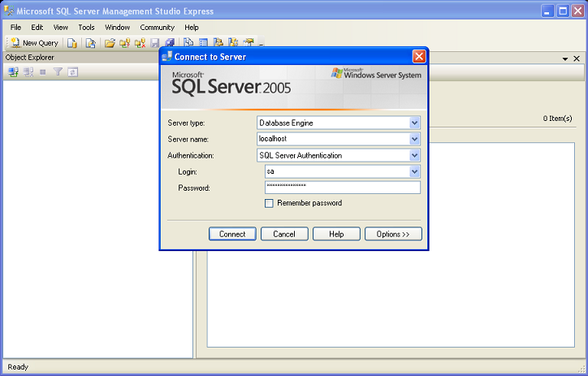Image resolution: width=588 pixels, height=376 pixels.
Task: Click the grayed-out Save floppy disk icon
Action: [155, 43]
